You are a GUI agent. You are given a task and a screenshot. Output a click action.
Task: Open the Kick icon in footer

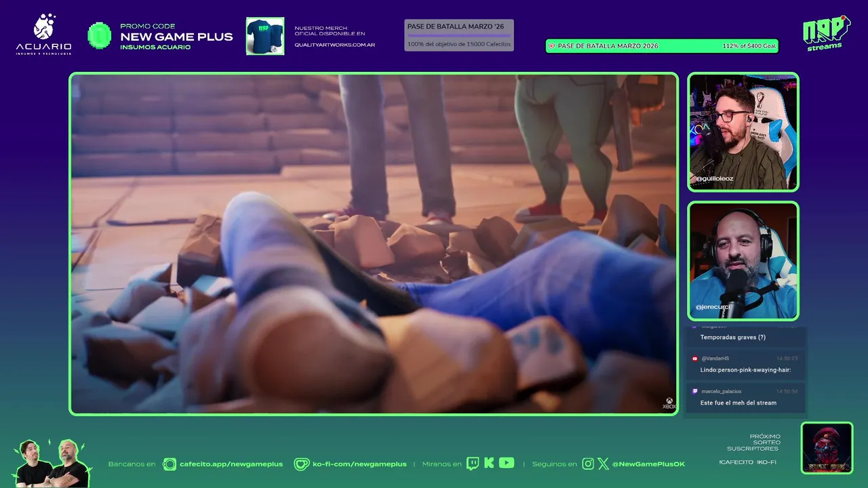(489, 464)
